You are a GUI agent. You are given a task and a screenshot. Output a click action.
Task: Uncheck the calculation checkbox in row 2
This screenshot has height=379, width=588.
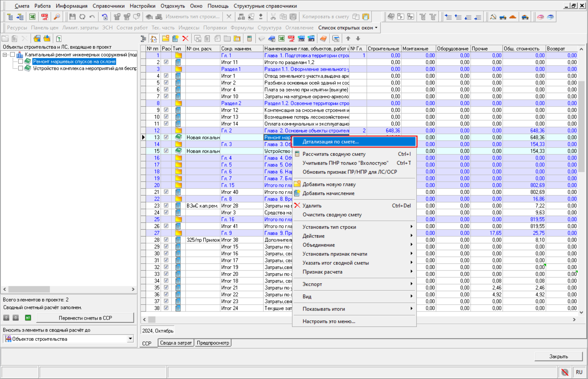166,62
